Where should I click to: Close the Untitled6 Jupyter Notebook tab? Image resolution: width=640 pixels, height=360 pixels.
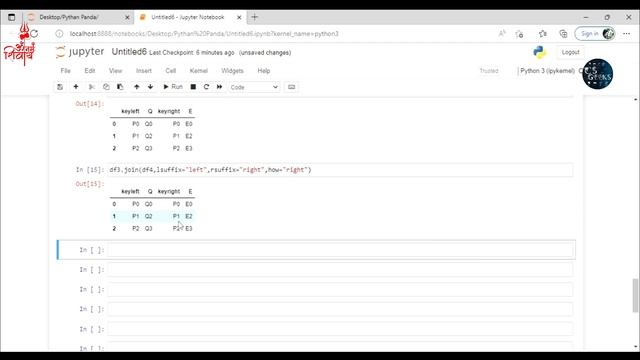point(239,18)
